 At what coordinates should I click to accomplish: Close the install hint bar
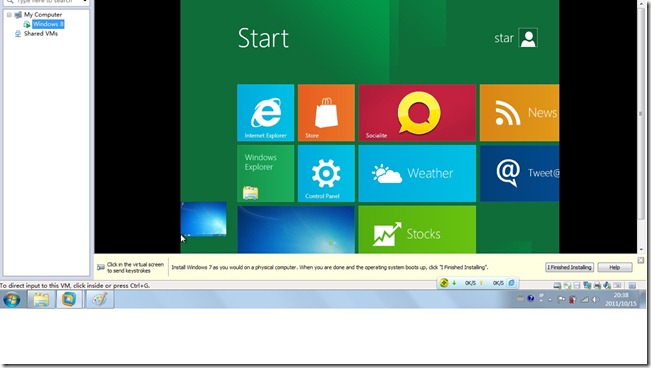point(641,260)
